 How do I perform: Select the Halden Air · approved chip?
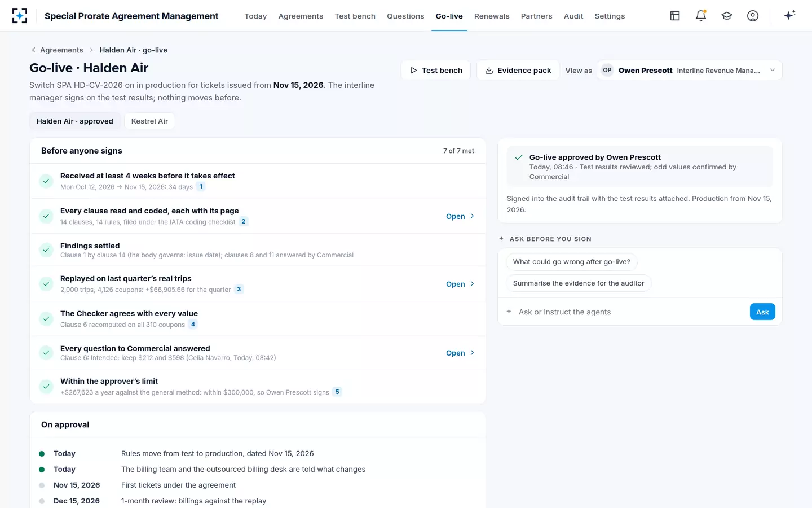click(75, 121)
